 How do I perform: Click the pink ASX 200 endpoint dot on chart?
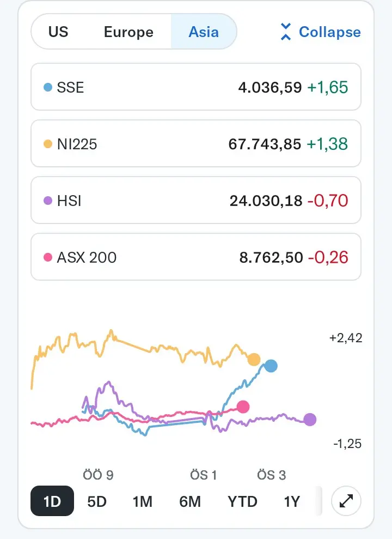[x=243, y=407]
